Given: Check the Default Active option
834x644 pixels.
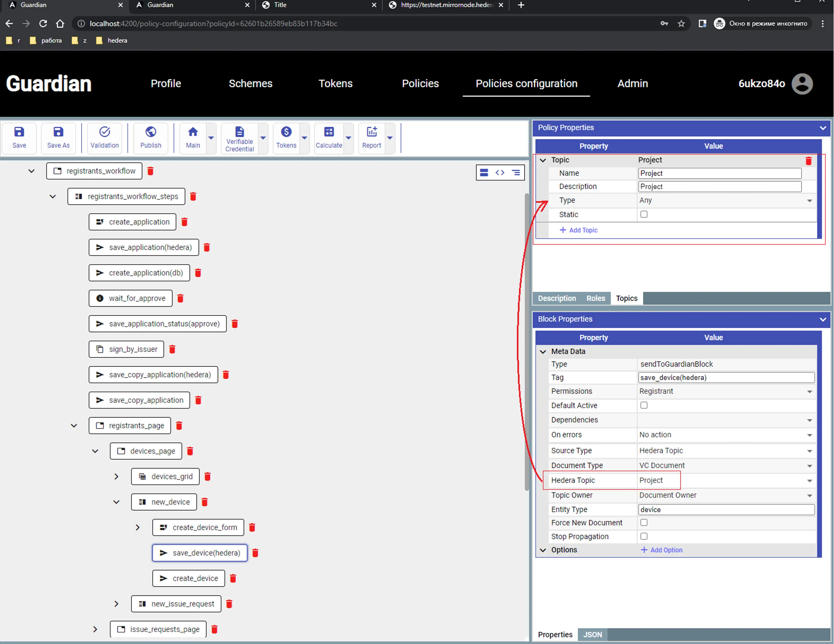Looking at the screenshot, I should point(644,405).
